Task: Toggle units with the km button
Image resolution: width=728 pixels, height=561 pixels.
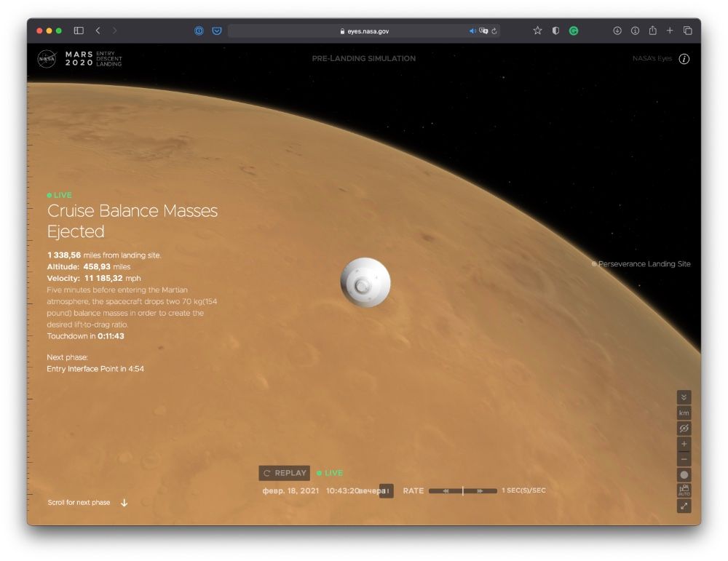Action: click(684, 413)
